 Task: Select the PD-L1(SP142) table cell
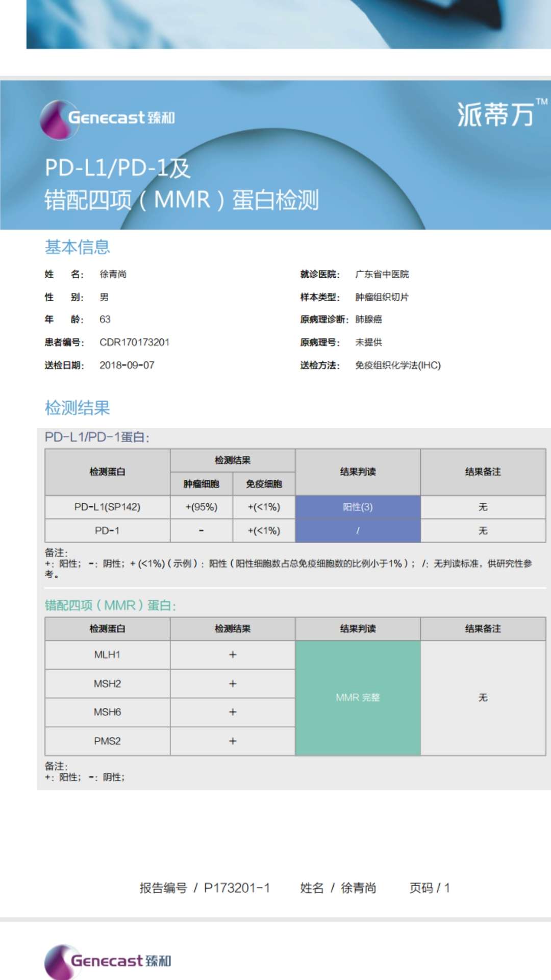tap(107, 507)
